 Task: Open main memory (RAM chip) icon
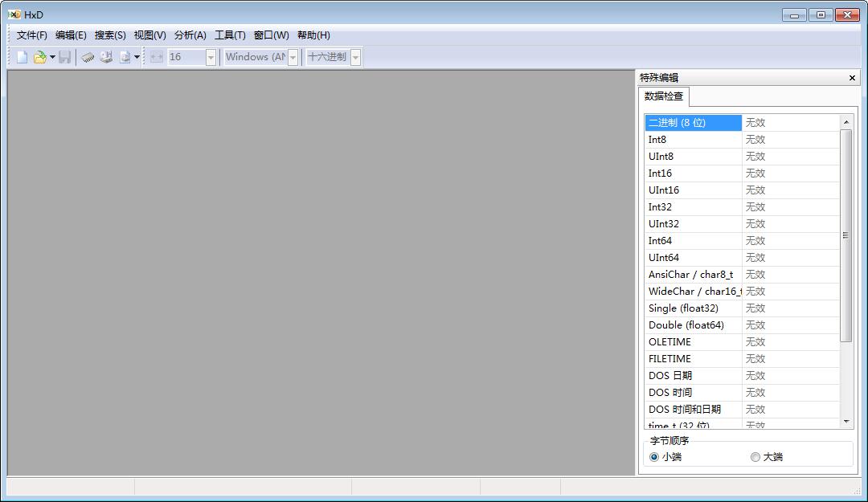click(x=88, y=57)
